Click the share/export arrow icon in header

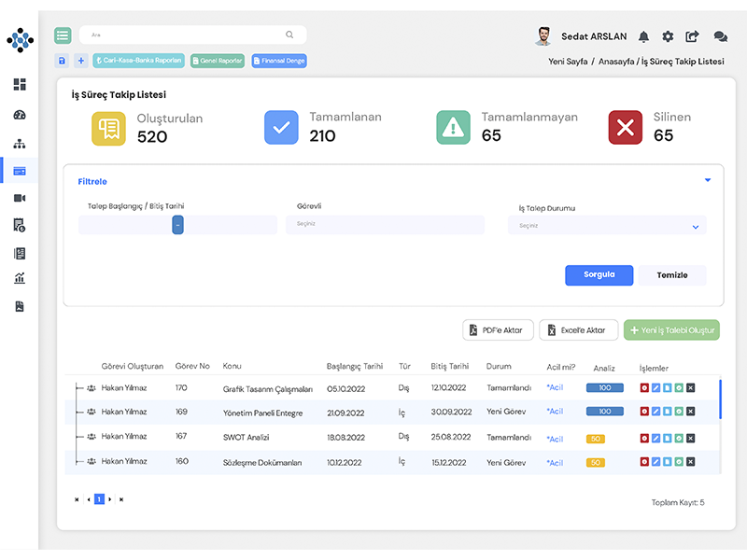(692, 36)
